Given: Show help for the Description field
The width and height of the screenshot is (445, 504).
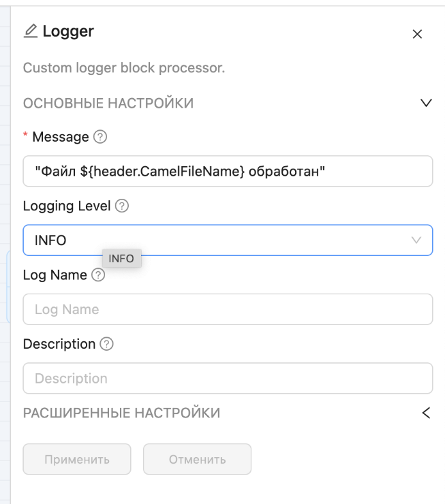Looking at the screenshot, I should click(107, 344).
